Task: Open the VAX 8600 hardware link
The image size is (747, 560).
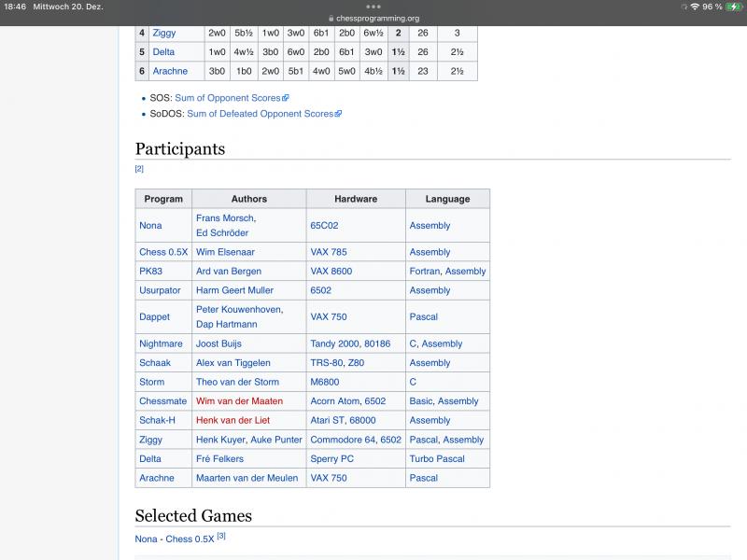Action: tap(333, 272)
